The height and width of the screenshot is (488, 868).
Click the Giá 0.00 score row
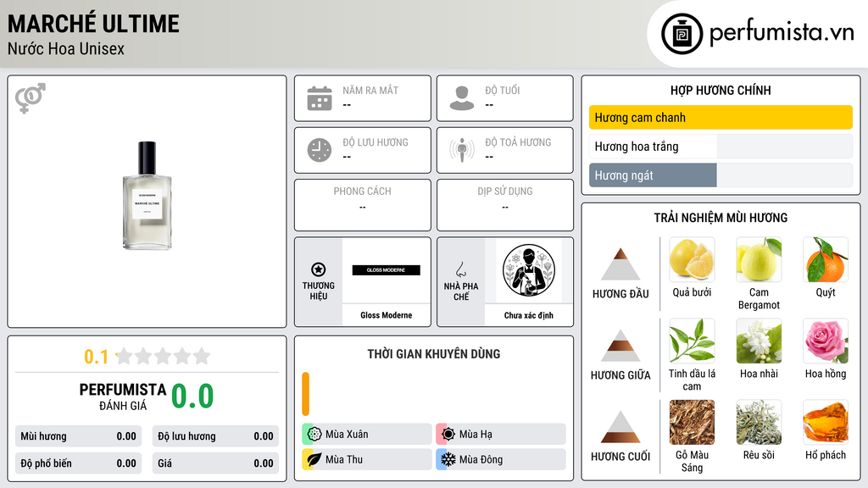click(215, 463)
